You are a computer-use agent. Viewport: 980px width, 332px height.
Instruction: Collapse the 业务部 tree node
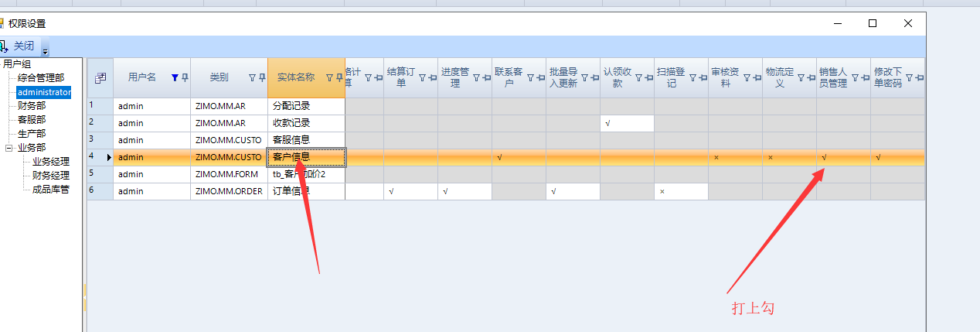point(9,148)
